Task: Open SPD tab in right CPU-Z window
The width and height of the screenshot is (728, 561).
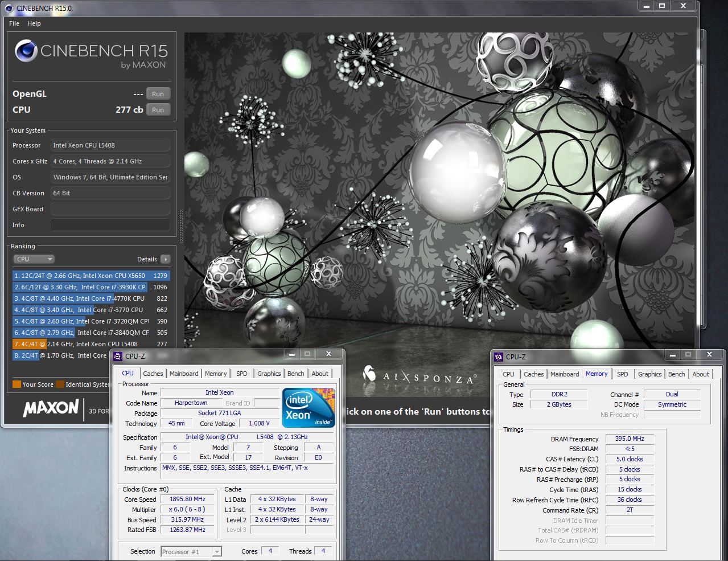Action: (x=623, y=374)
